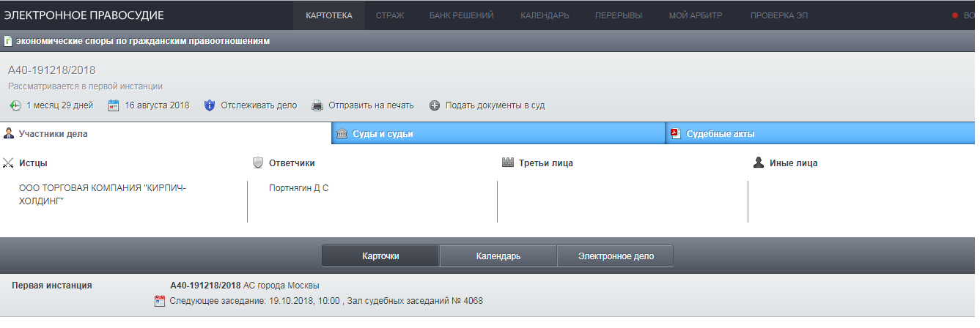
Task: Click case number link А40-191218/2018 in Первая инстанция
Action: (205, 285)
